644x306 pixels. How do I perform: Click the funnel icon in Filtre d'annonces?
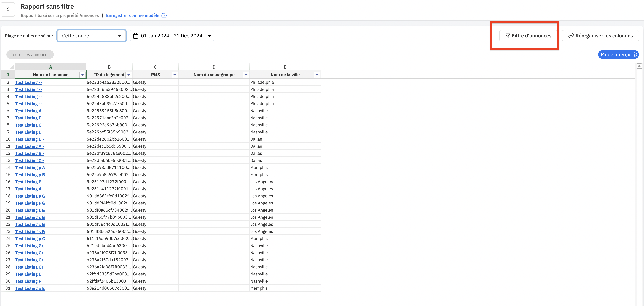pos(508,36)
